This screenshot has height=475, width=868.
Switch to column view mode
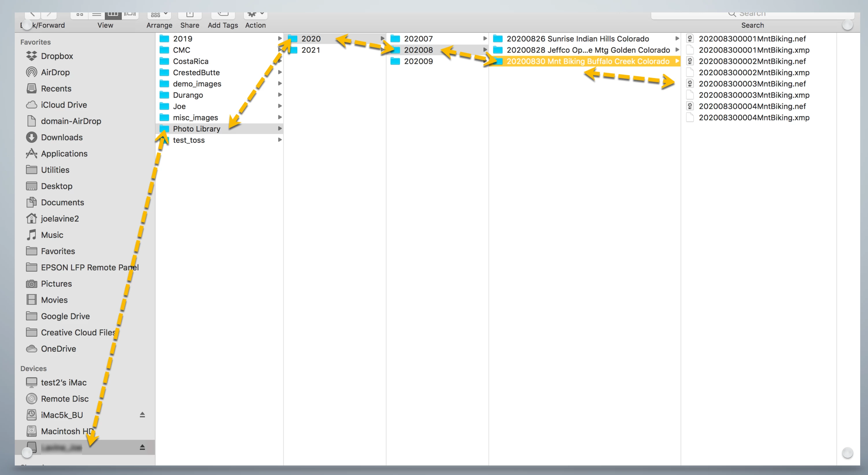click(113, 15)
